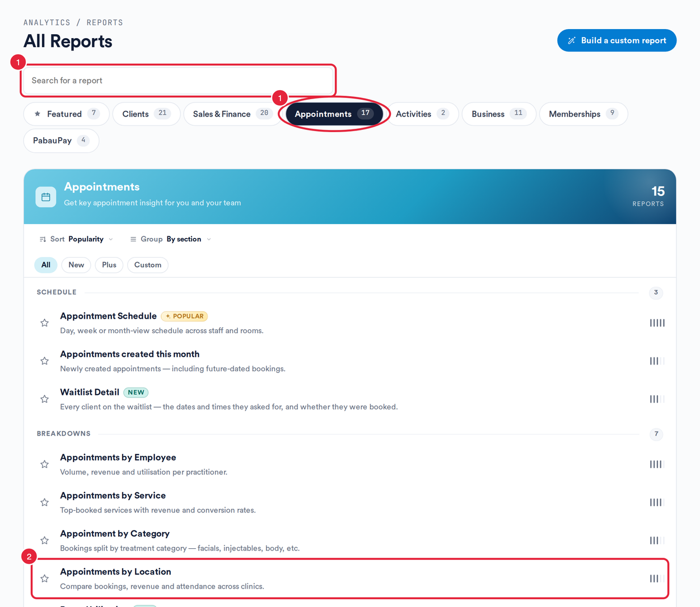The width and height of the screenshot is (700, 607).
Task: Favorite the Appointments by Location report
Action: (44, 578)
